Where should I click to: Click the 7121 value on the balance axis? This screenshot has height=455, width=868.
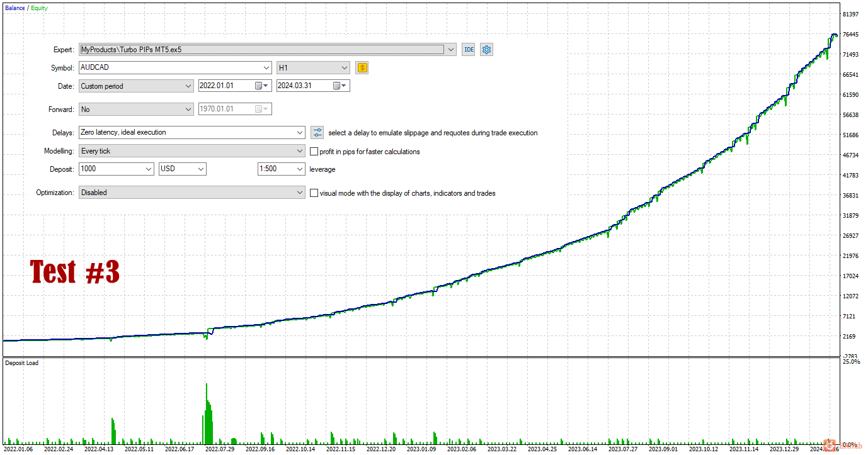(849, 316)
